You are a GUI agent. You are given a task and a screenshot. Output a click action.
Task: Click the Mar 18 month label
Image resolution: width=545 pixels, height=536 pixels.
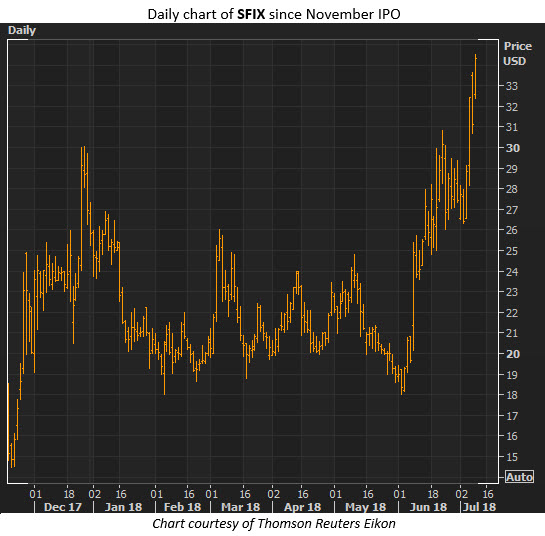[x=241, y=507]
